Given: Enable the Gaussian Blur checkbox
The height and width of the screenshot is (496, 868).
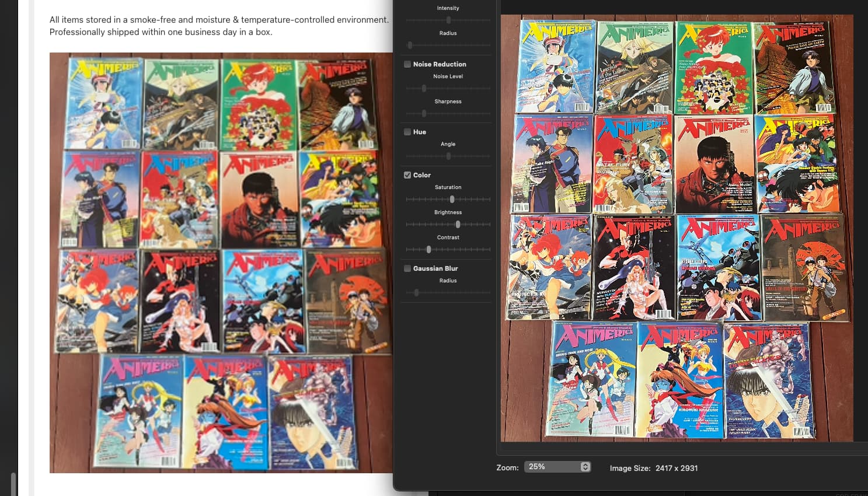Looking at the screenshot, I should pyautogui.click(x=407, y=268).
